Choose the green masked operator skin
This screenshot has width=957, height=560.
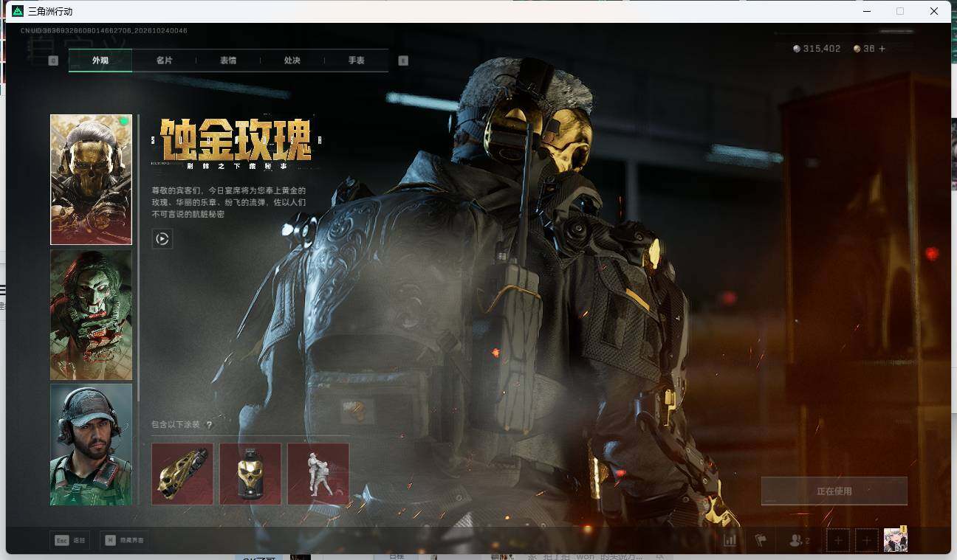91,315
